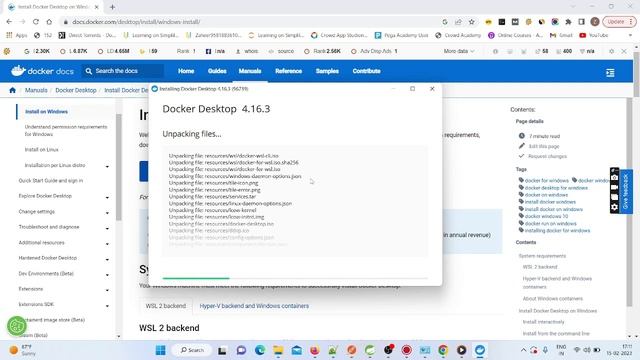640x360 pixels.
Task: Expand Installation per Linux distro section
Action: pyautogui.click(x=107, y=167)
